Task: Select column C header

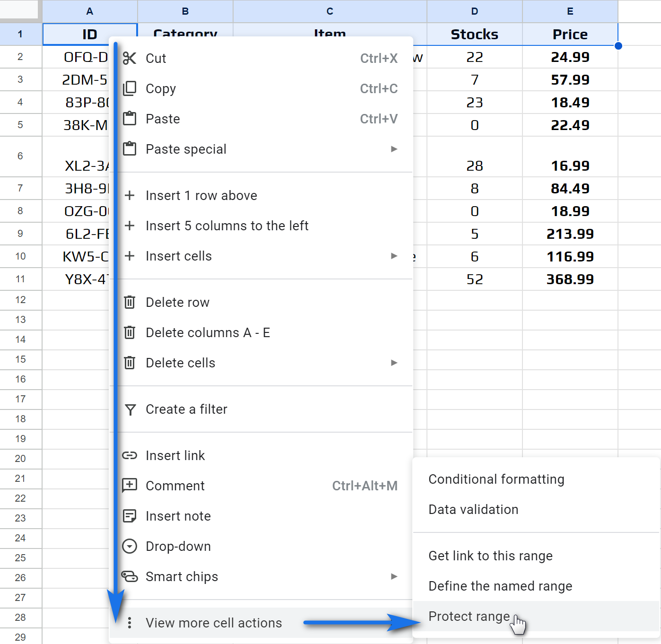Action: click(x=330, y=11)
